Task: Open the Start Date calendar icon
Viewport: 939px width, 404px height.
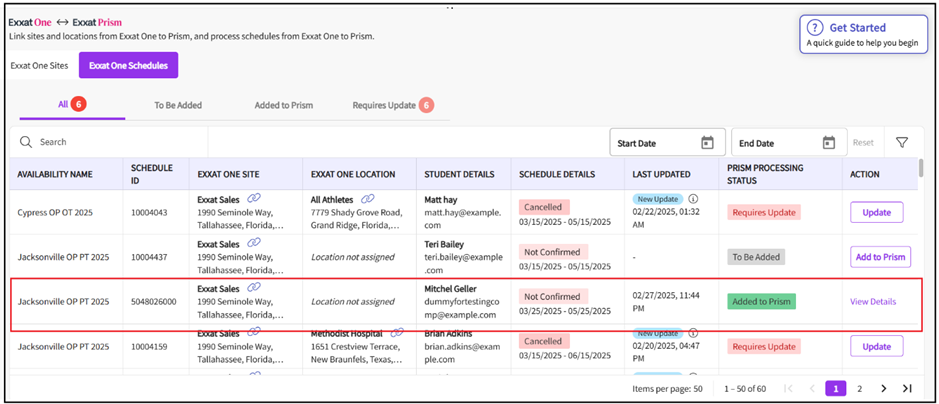Action: [x=707, y=143]
